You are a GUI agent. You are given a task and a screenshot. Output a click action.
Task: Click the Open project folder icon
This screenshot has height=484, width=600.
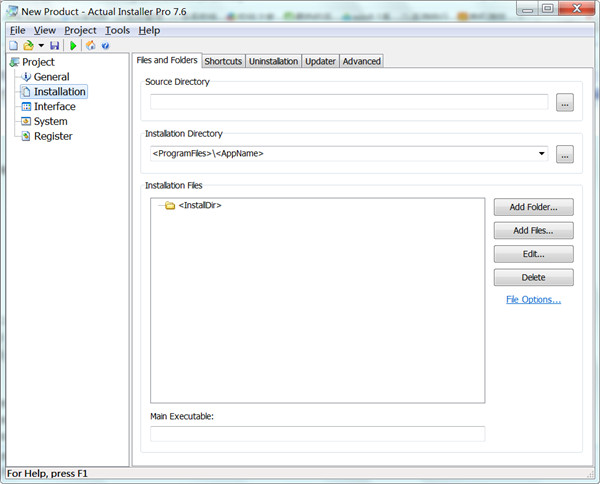coord(28,46)
